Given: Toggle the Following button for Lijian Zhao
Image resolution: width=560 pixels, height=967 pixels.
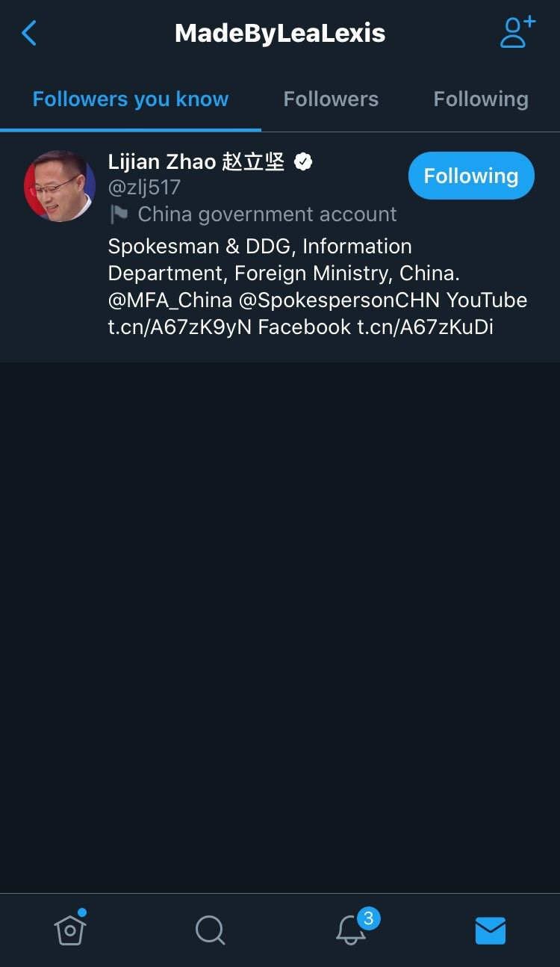Looking at the screenshot, I should pyautogui.click(x=471, y=176).
